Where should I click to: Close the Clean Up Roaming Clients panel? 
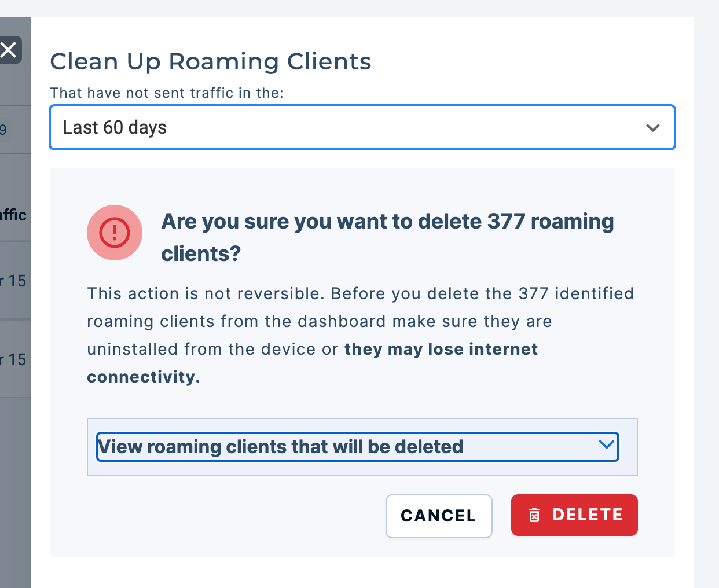click(9, 50)
